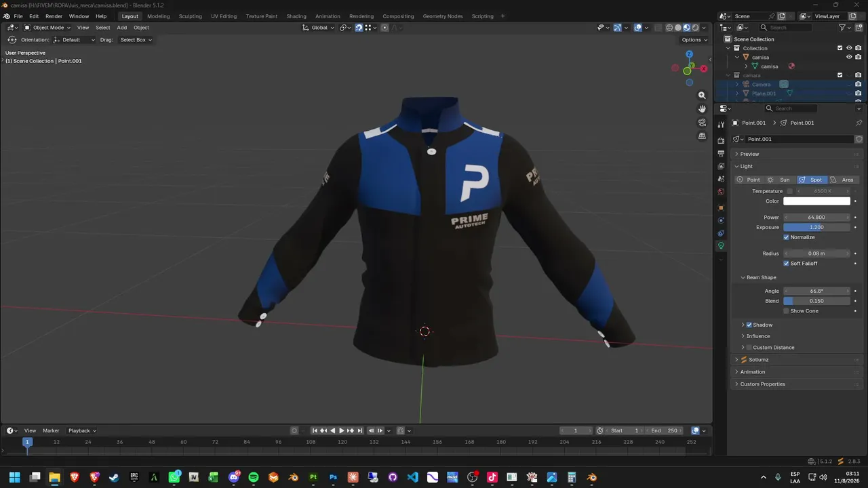Click the pin icon in Properties header

[859, 123]
